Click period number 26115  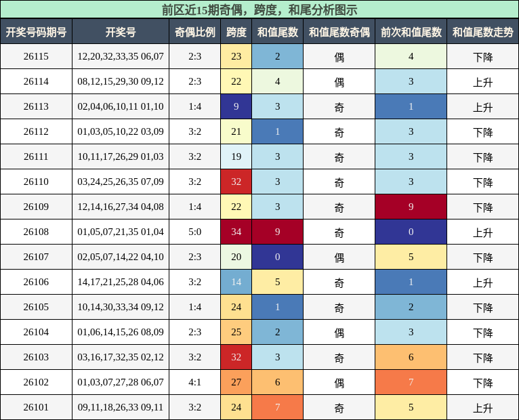(36, 56)
